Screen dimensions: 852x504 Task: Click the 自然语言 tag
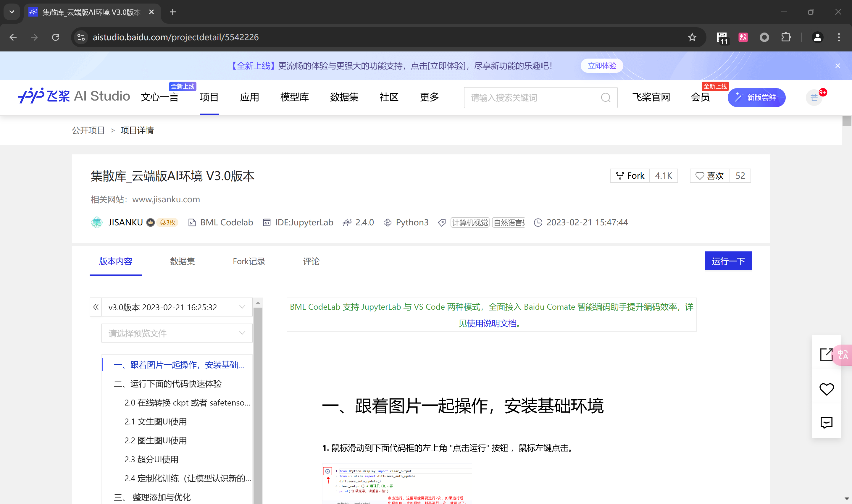pyautogui.click(x=508, y=222)
